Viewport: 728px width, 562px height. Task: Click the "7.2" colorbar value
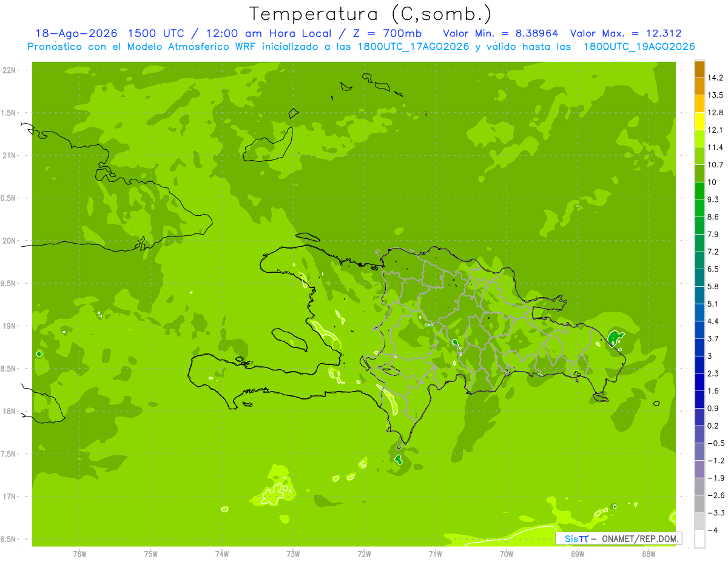tap(713, 252)
